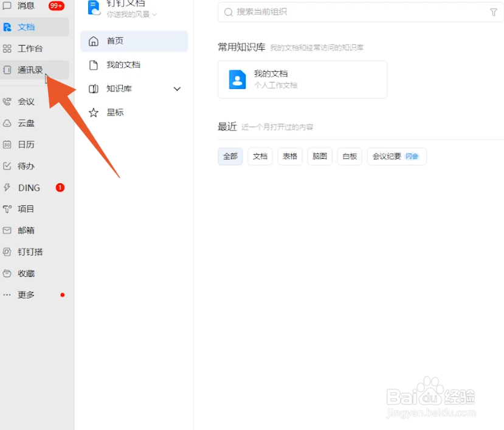Click the blue 我的文档 card icon
Viewport: 504px width, 430px height.
click(237, 80)
